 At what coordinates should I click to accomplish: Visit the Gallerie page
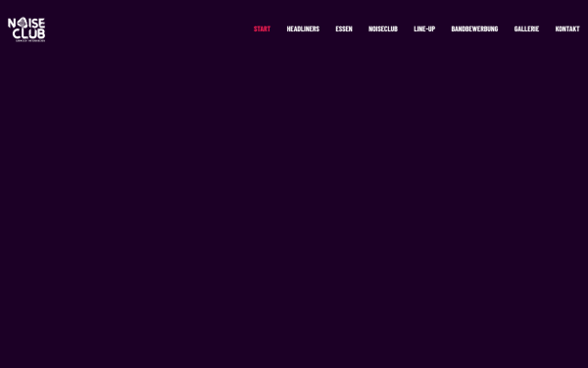(526, 28)
